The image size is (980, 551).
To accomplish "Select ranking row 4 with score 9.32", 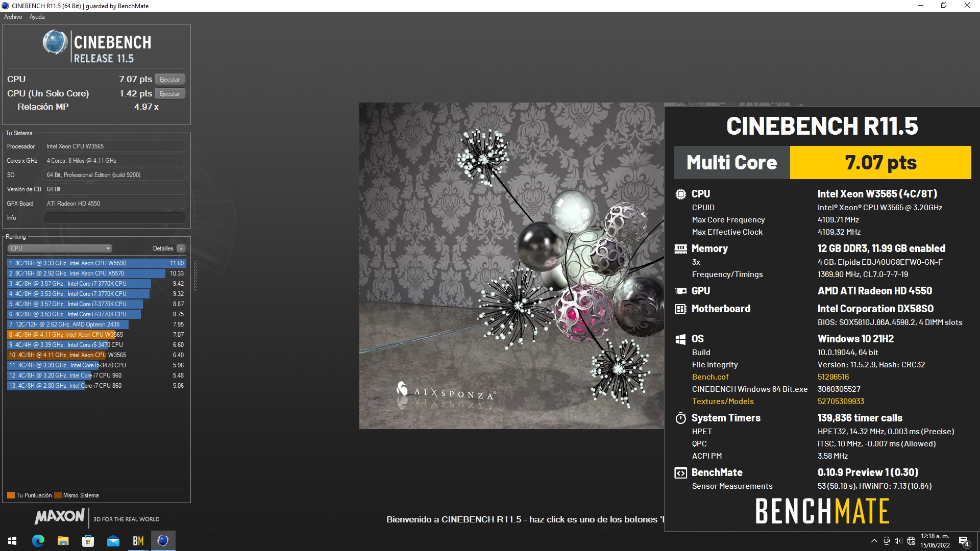I will pyautogui.click(x=96, y=294).
